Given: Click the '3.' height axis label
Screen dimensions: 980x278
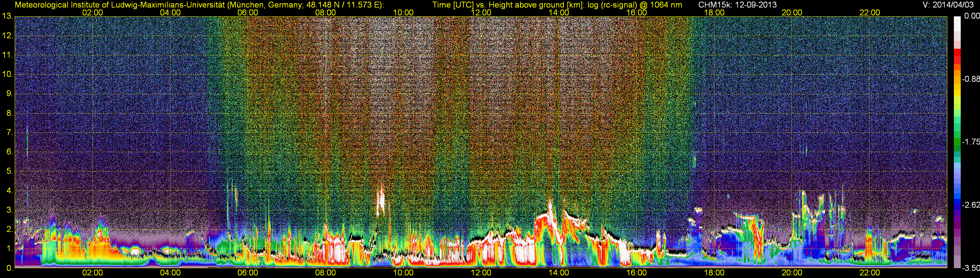Looking at the screenshot, I should pyautogui.click(x=9, y=210).
